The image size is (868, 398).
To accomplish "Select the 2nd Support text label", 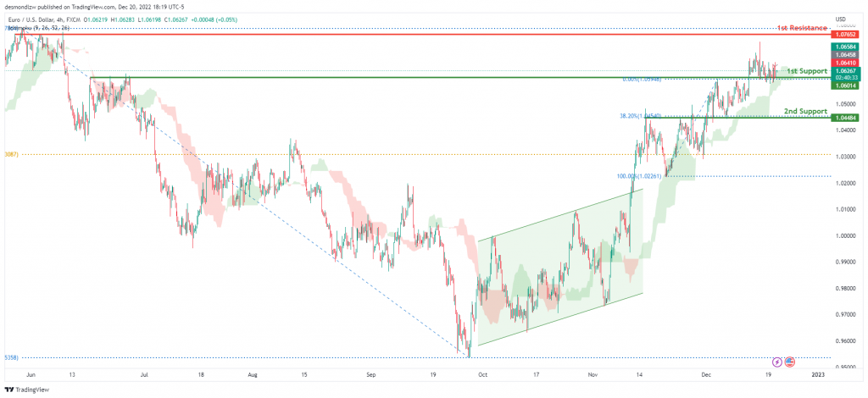I will point(805,111).
